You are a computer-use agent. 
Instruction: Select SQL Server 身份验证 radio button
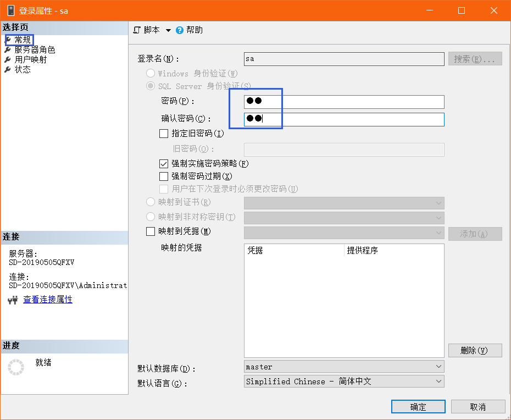click(x=150, y=86)
